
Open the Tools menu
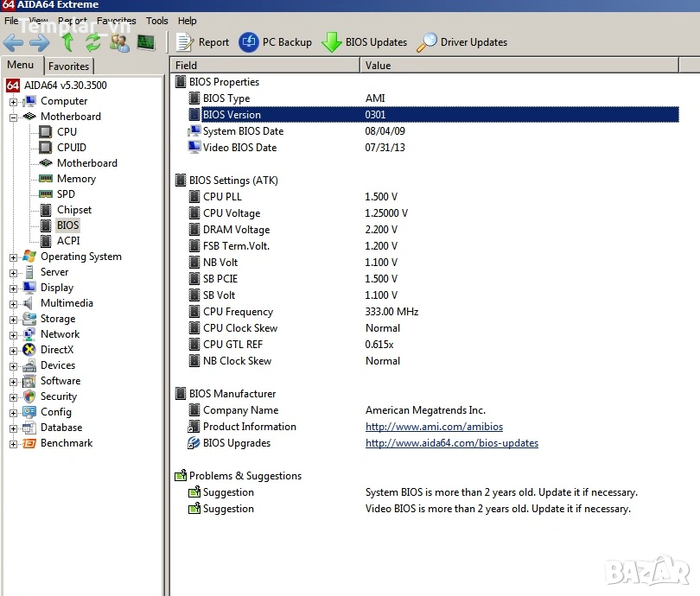click(x=157, y=21)
